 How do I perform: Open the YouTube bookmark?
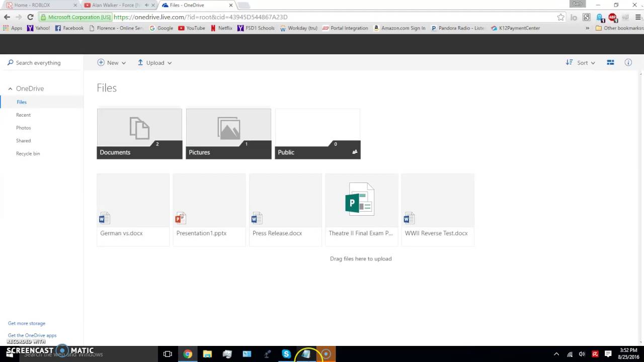click(192, 28)
